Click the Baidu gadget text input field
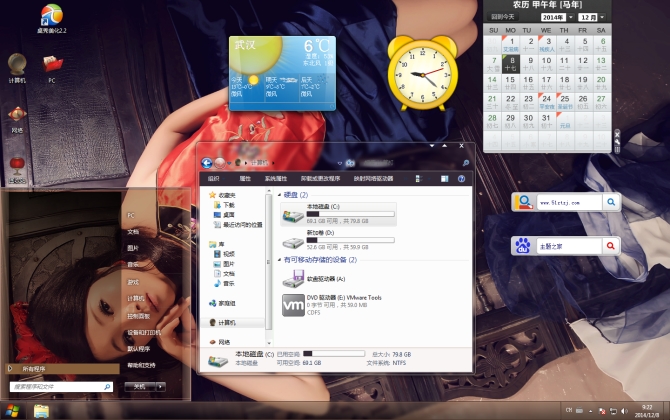 (569, 246)
